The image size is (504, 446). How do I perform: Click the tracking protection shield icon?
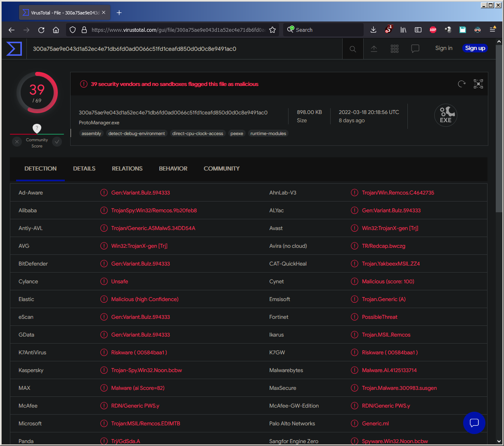(x=73, y=30)
